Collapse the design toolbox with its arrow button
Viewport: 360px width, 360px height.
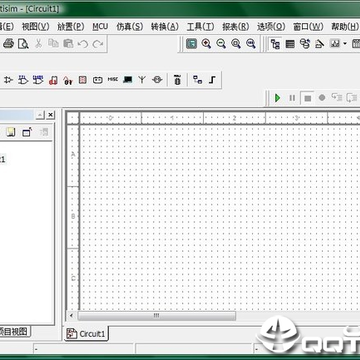point(40,115)
